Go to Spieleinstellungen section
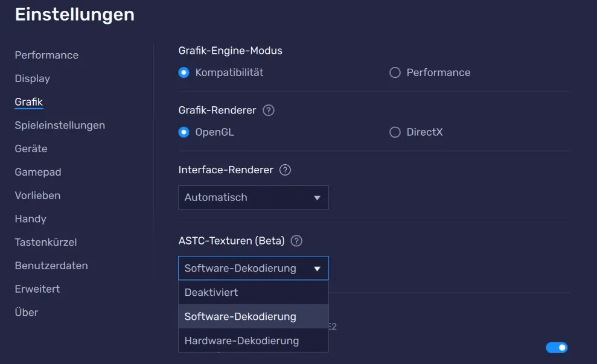The image size is (597, 364). tap(60, 126)
